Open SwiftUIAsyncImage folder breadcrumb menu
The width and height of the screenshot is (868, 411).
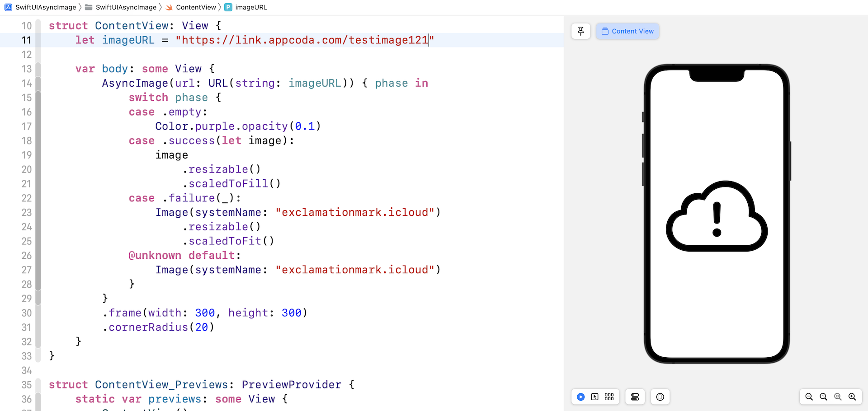click(126, 7)
